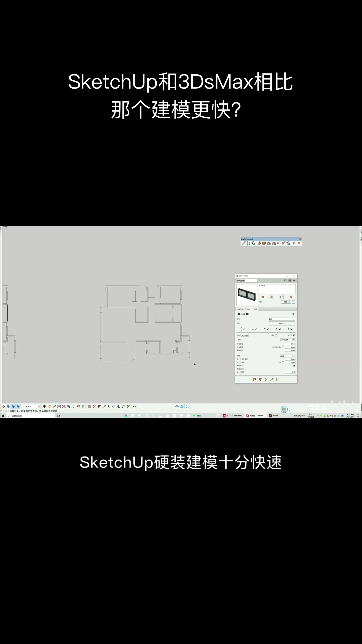Click the fullscreen bracket icon in toolbar
This screenshot has height=644, width=362.
point(188,407)
